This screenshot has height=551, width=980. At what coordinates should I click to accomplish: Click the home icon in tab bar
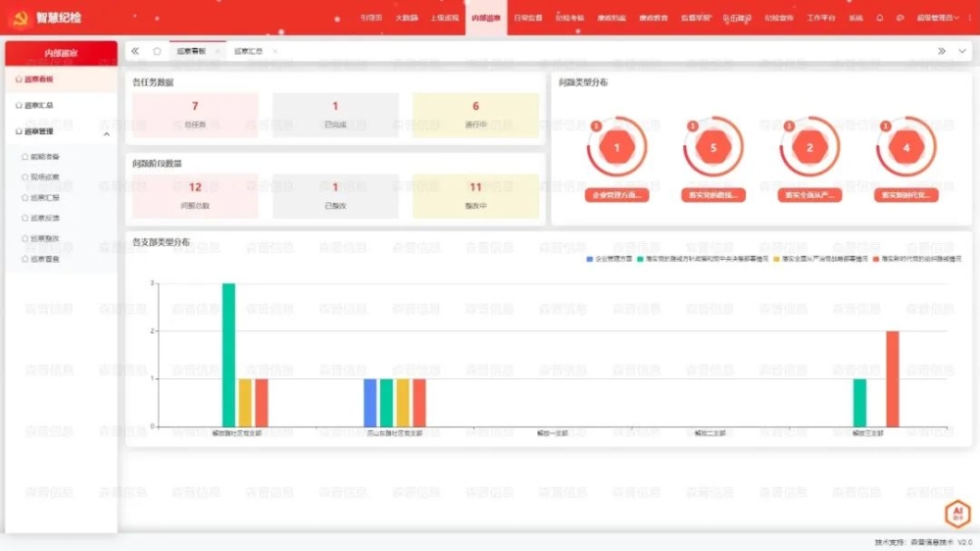[157, 51]
